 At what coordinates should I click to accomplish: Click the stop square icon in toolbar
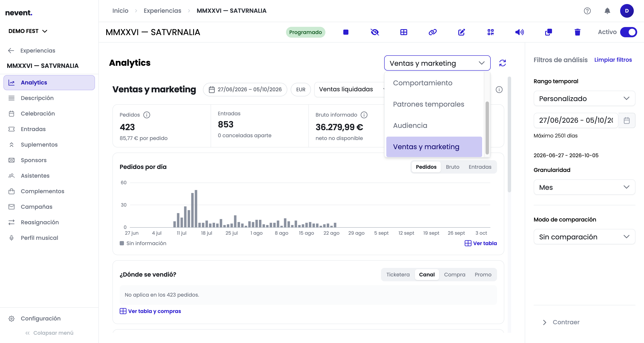[x=346, y=32]
